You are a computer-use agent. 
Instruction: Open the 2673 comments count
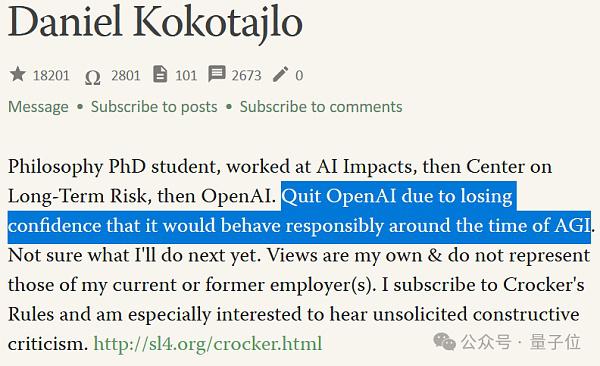[246, 75]
